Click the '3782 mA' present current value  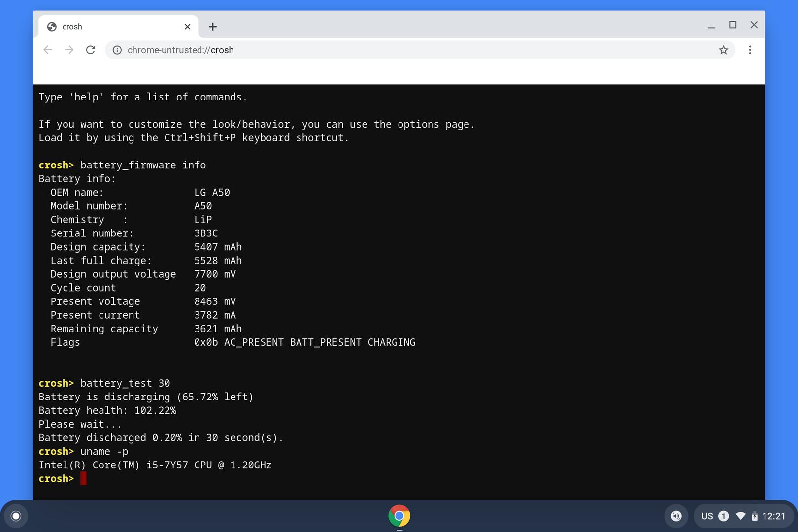pos(215,315)
